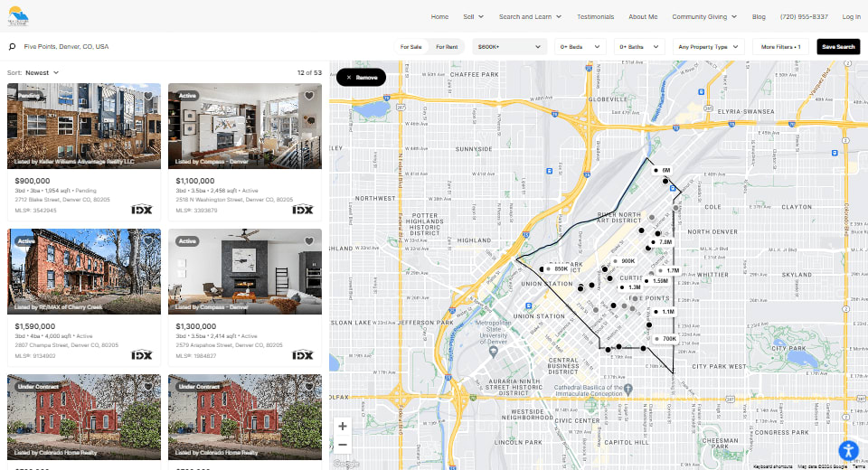Click the 1.3M map price marker
This screenshot has height=470, width=868.
point(630,287)
